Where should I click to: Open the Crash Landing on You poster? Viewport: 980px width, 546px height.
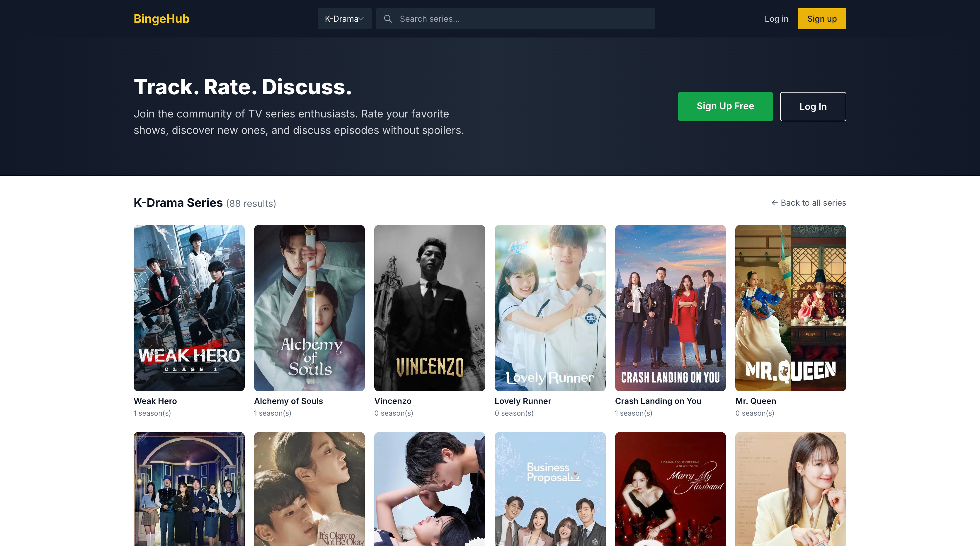point(670,308)
